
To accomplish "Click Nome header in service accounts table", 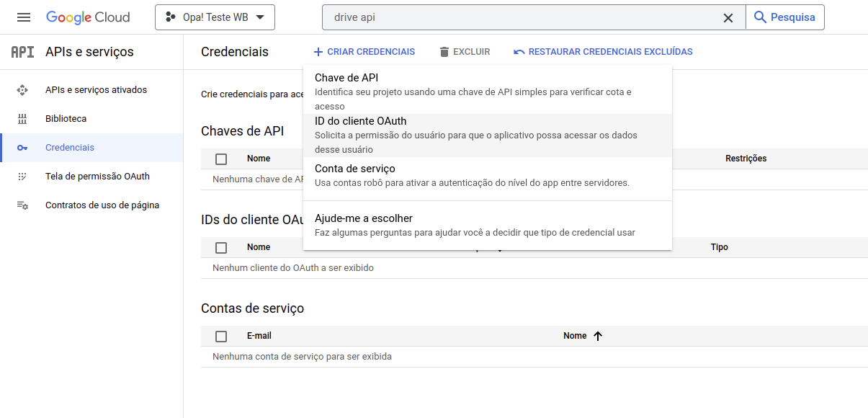I will pyautogui.click(x=575, y=336).
